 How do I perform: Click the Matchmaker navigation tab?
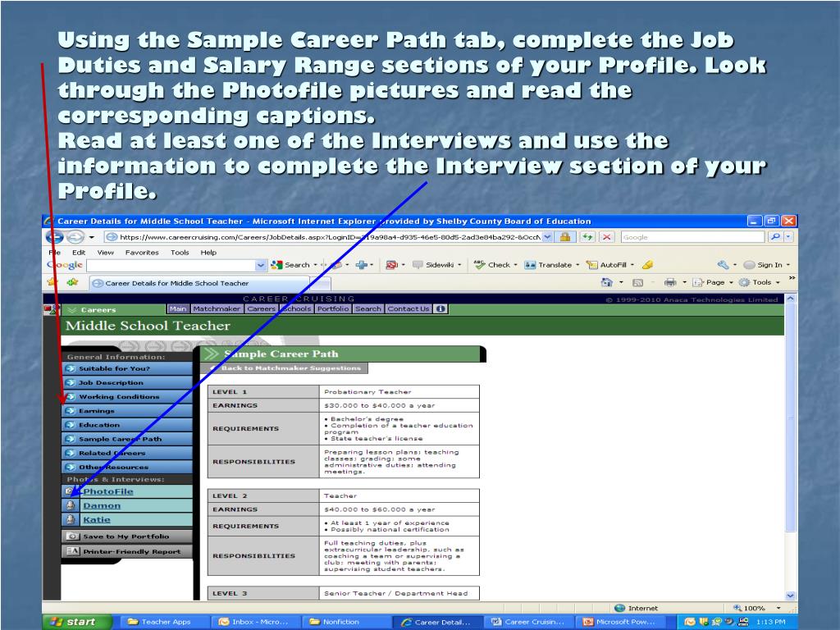point(217,308)
